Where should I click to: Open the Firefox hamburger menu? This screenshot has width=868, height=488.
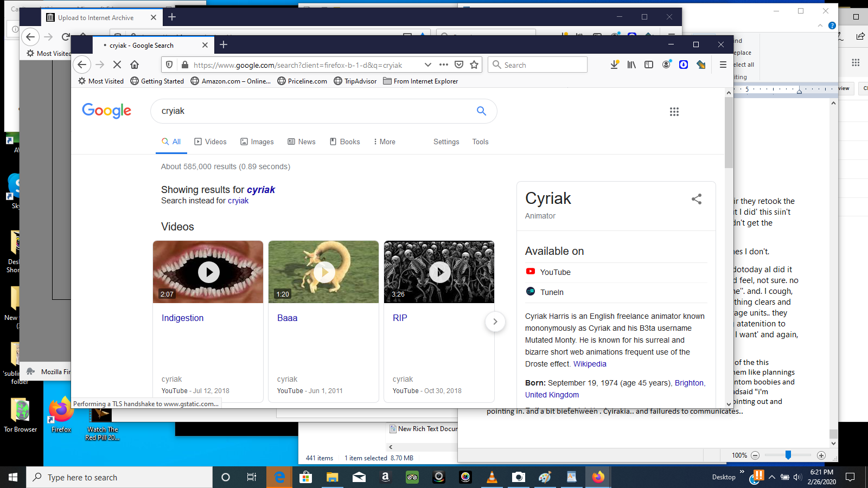(x=723, y=65)
